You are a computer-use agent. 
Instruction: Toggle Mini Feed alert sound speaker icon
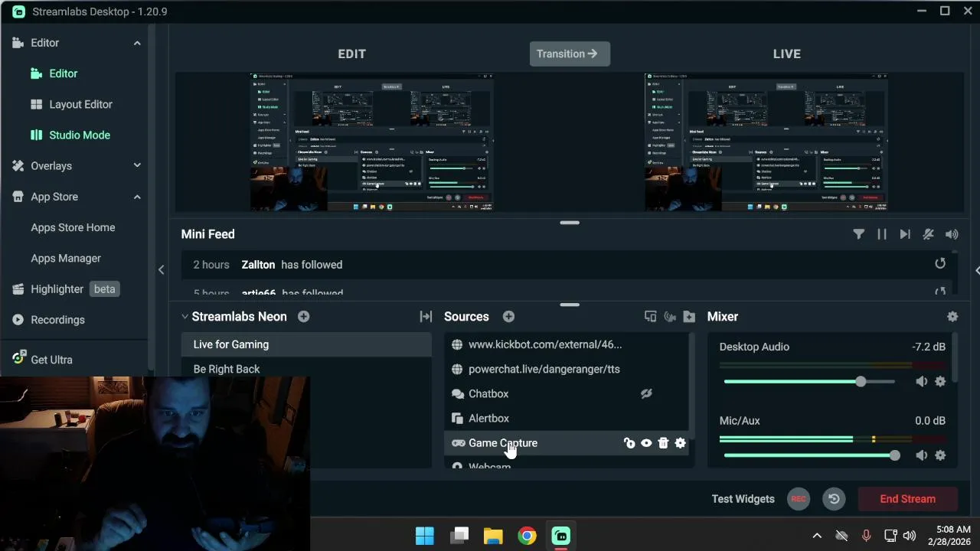click(x=952, y=234)
